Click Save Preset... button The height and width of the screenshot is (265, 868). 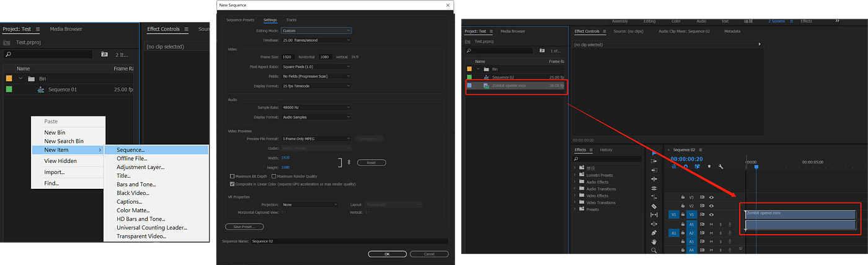click(244, 227)
